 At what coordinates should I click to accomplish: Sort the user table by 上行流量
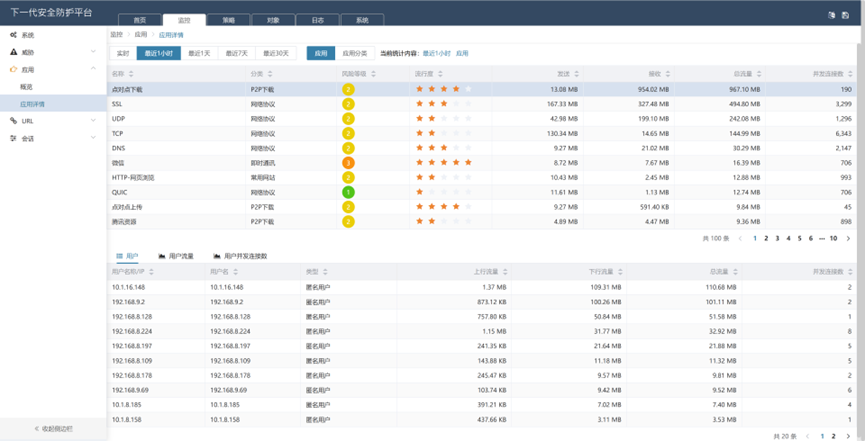(x=505, y=272)
